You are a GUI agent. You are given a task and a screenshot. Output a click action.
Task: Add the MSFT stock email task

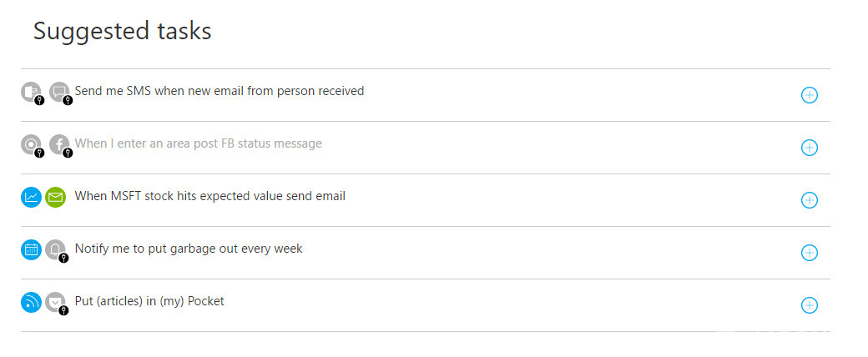click(x=810, y=200)
